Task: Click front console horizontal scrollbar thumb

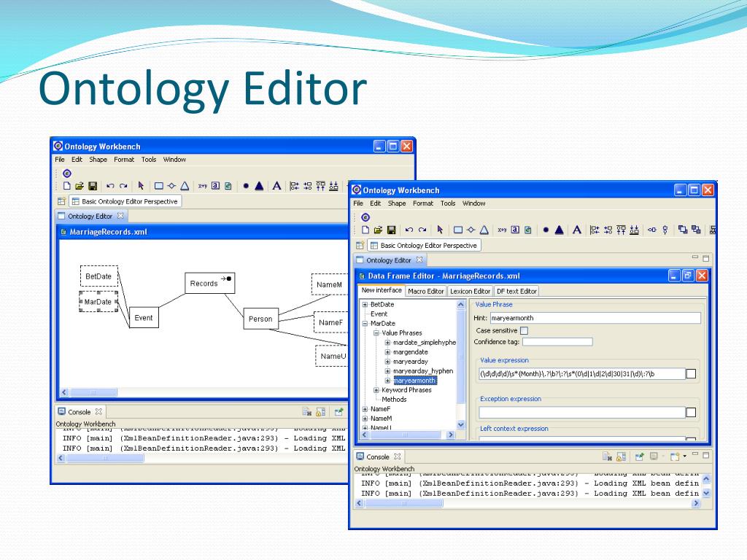Action: 404,503
